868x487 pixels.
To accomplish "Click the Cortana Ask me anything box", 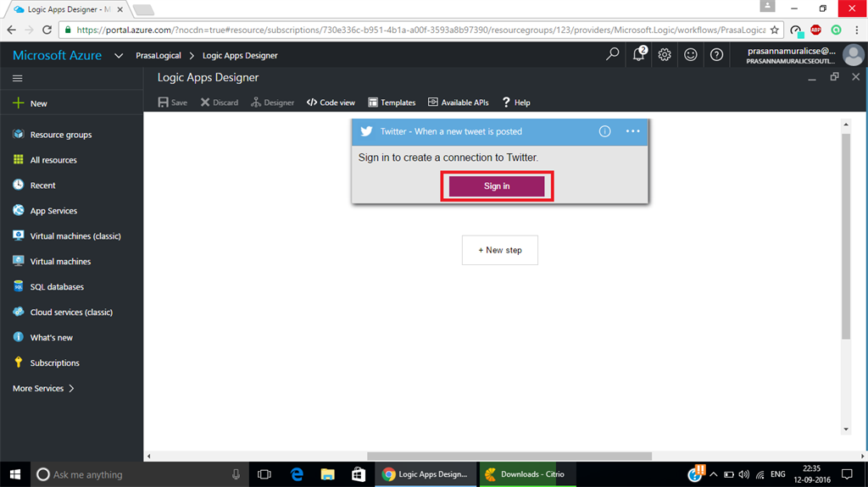I will (138, 474).
